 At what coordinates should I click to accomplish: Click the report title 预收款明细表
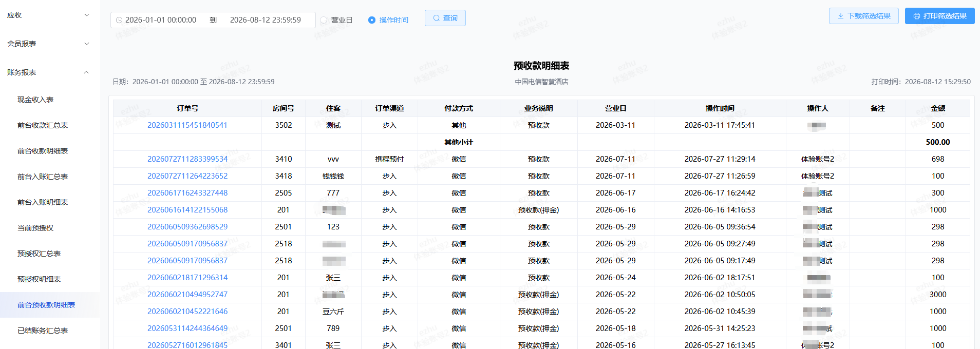(541, 66)
